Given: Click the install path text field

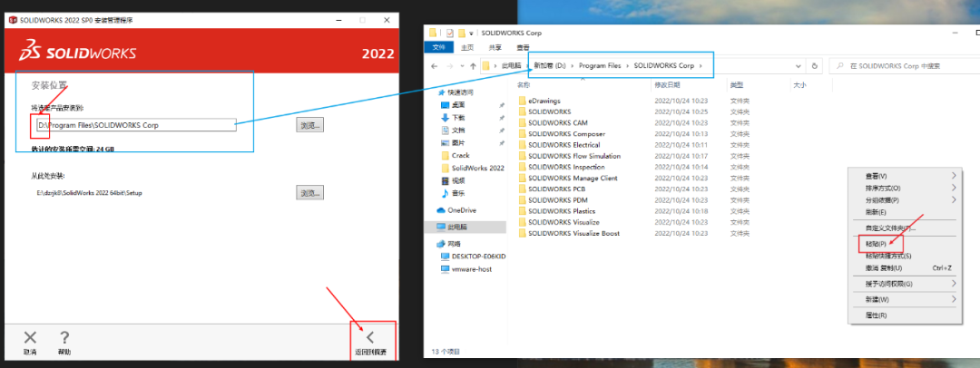Looking at the screenshot, I should coord(135,125).
